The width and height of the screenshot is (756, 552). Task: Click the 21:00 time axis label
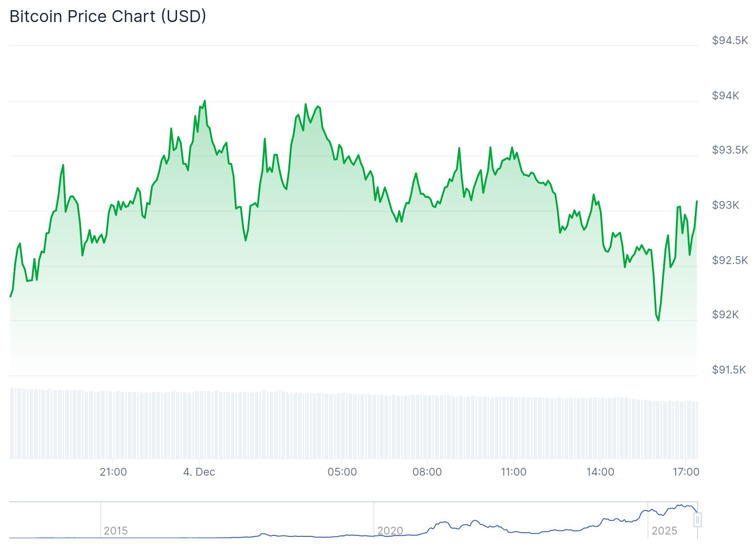coord(113,472)
